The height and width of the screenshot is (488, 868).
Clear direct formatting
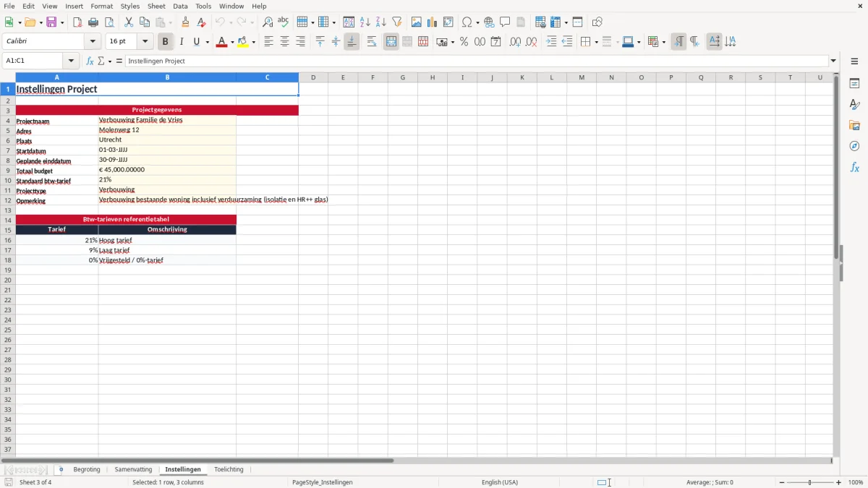202,22
